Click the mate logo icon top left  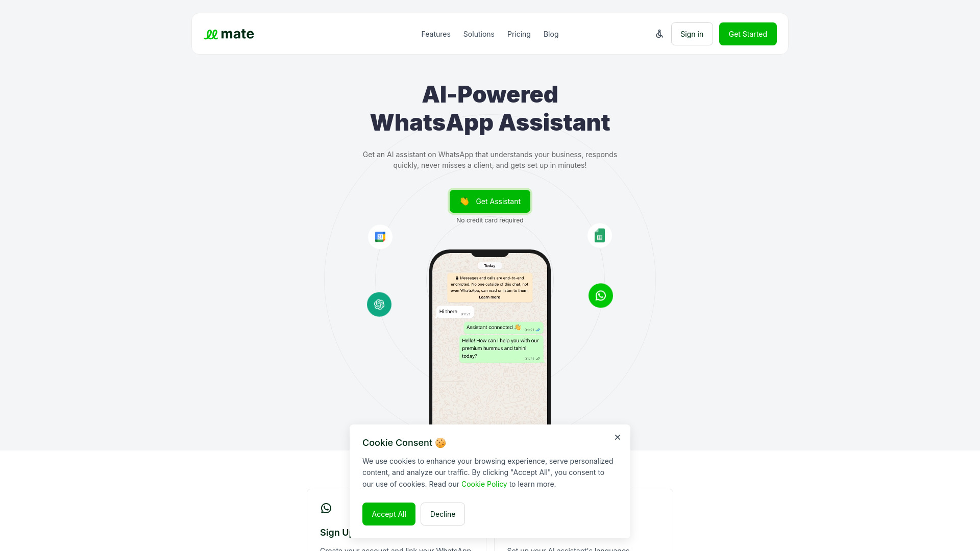point(211,34)
